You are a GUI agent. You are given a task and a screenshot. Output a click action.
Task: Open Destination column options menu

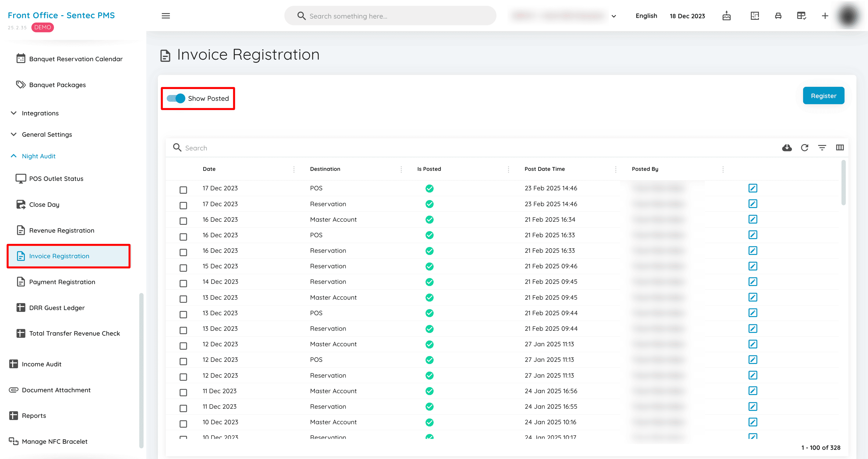coord(401,169)
